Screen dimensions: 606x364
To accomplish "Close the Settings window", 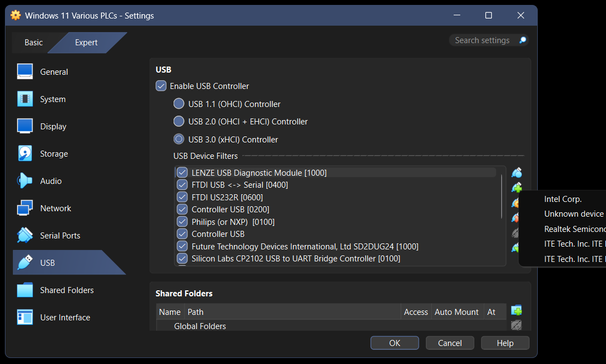I will click(521, 15).
